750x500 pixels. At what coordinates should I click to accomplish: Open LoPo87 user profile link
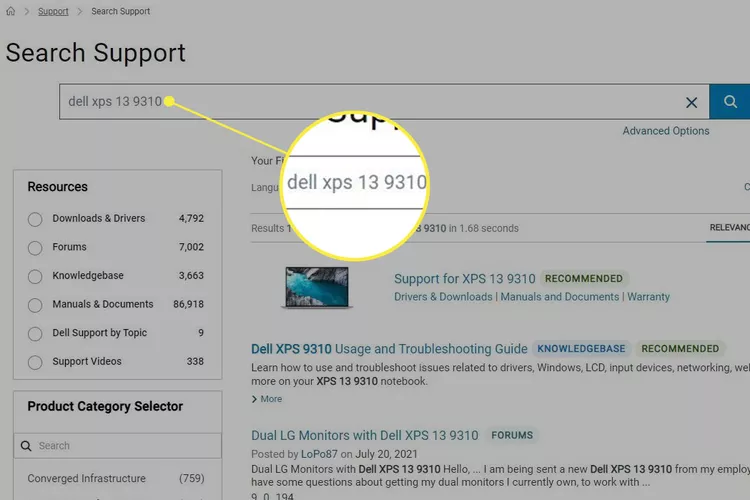(319, 454)
